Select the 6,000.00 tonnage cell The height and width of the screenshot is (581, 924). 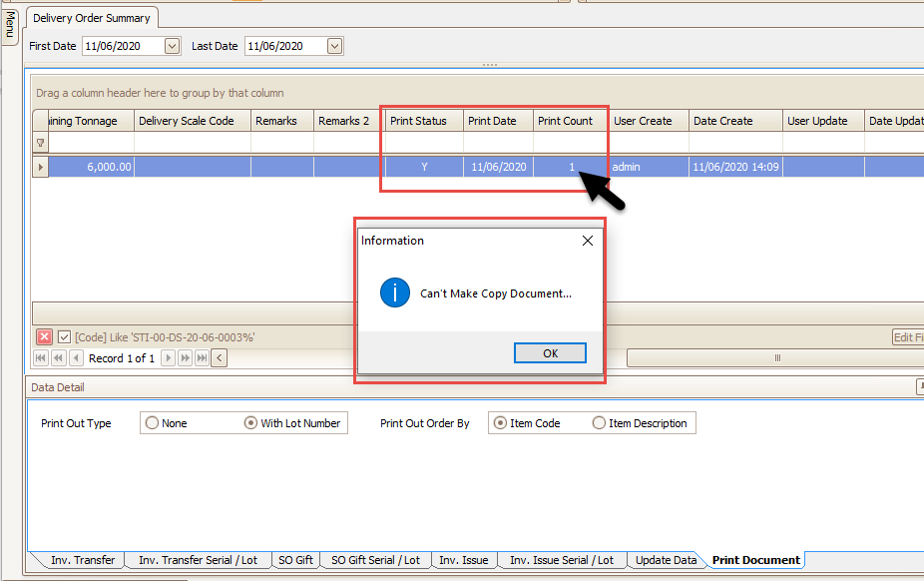pos(92,167)
